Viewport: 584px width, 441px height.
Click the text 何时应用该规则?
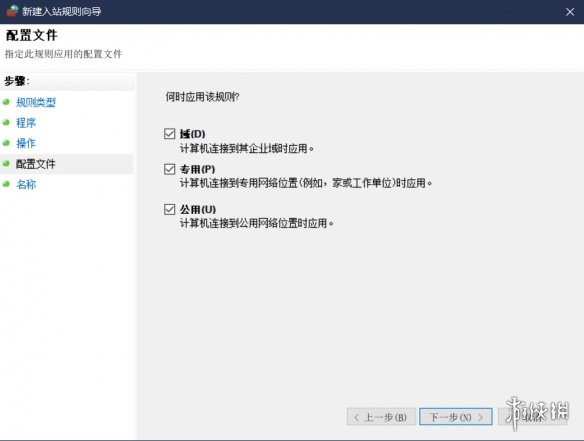[x=202, y=97]
